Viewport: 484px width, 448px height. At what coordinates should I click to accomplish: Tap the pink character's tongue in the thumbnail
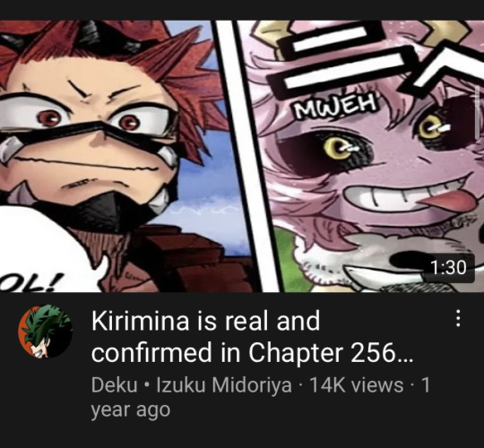click(x=447, y=200)
